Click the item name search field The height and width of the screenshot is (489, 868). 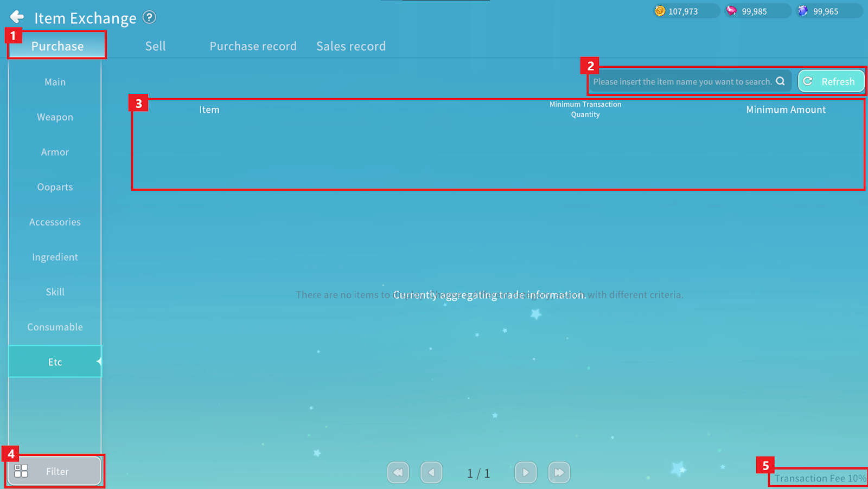point(681,82)
